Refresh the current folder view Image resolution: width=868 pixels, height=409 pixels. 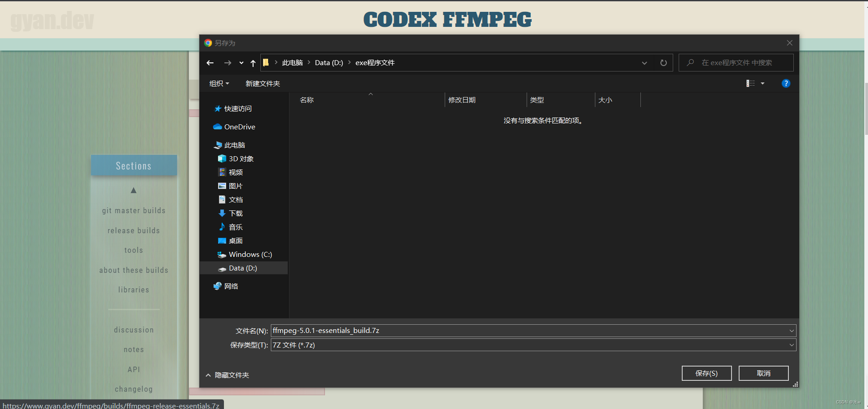coord(664,63)
